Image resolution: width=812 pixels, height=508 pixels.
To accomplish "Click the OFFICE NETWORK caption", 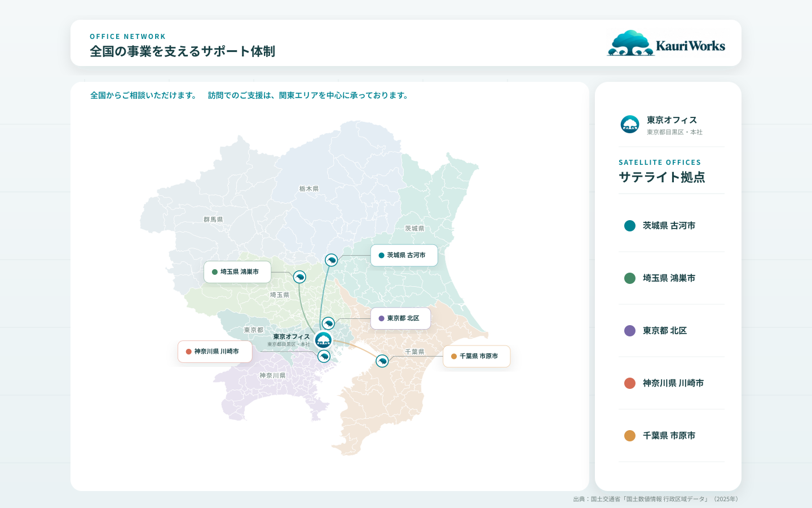I will [128, 36].
